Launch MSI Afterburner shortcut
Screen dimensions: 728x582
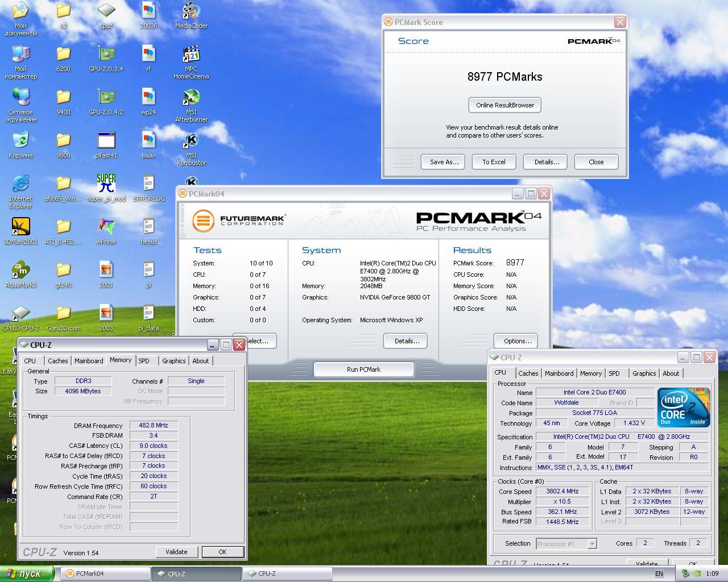pyautogui.click(x=191, y=105)
